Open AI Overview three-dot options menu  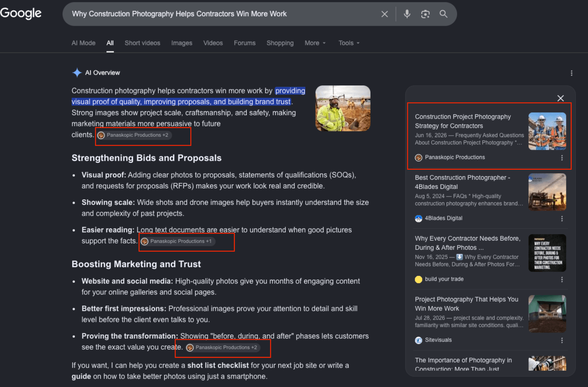click(x=572, y=73)
